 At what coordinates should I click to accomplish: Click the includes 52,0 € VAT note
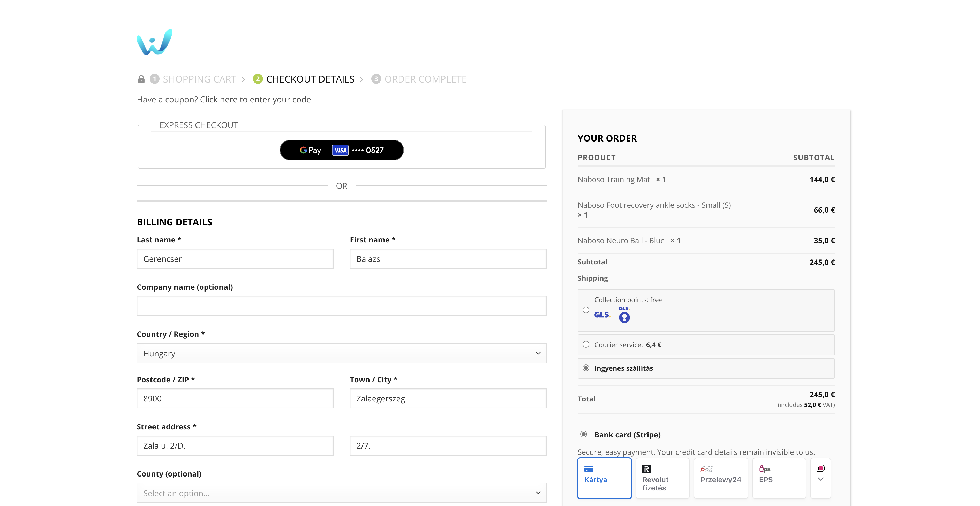pyautogui.click(x=806, y=405)
